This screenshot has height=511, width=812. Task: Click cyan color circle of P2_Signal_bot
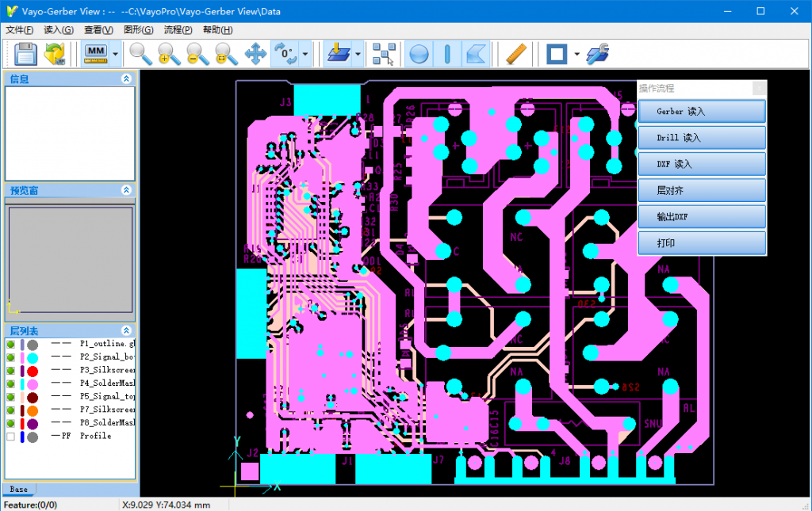(x=33, y=358)
